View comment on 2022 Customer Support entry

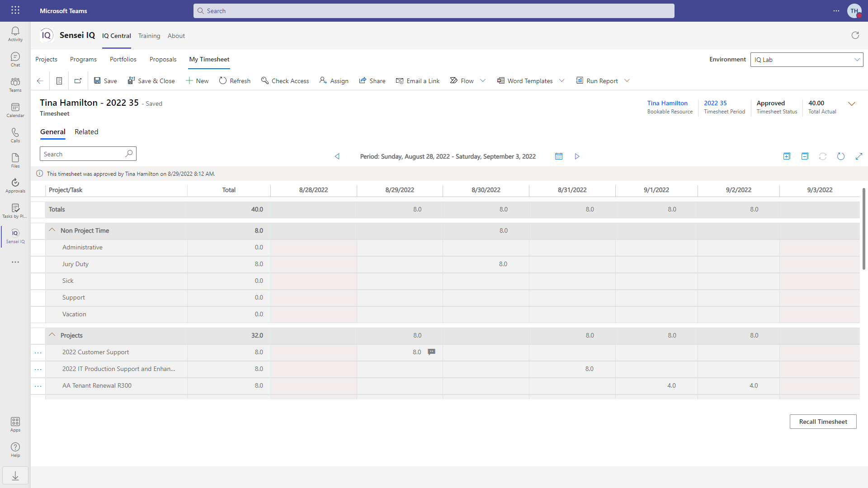click(432, 352)
